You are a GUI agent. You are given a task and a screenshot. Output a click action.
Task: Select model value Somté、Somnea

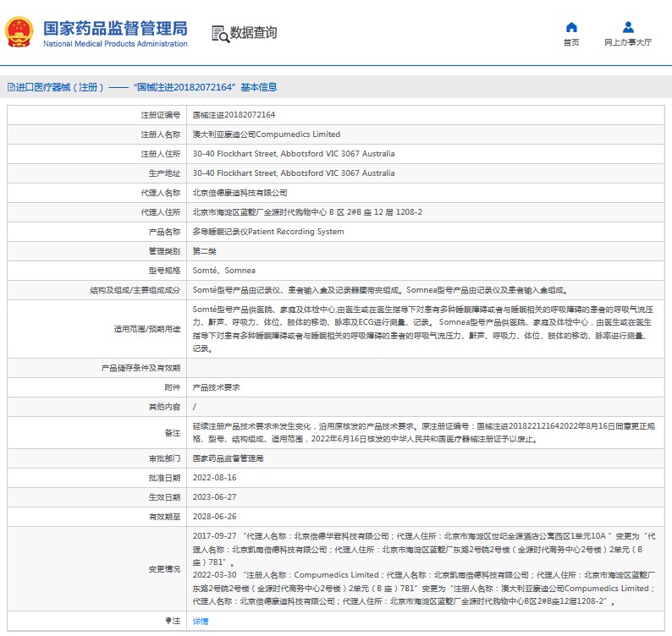(223, 271)
